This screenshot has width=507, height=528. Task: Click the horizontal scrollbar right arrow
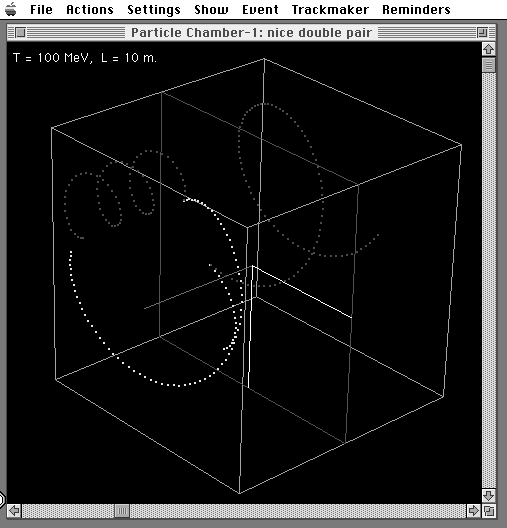pyautogui.click(x=474, y=511)
